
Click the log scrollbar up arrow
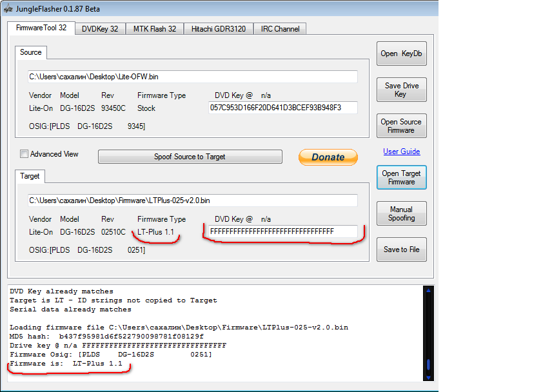[428, 291]
